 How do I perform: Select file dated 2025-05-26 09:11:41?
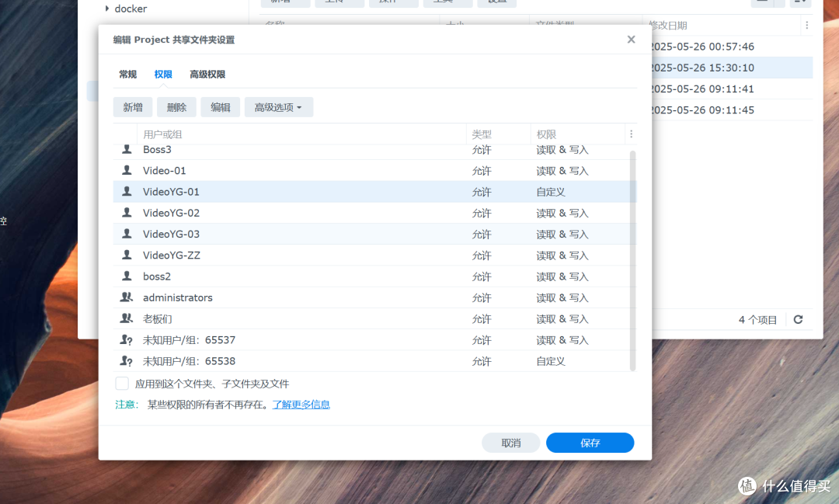coord(702,89)
